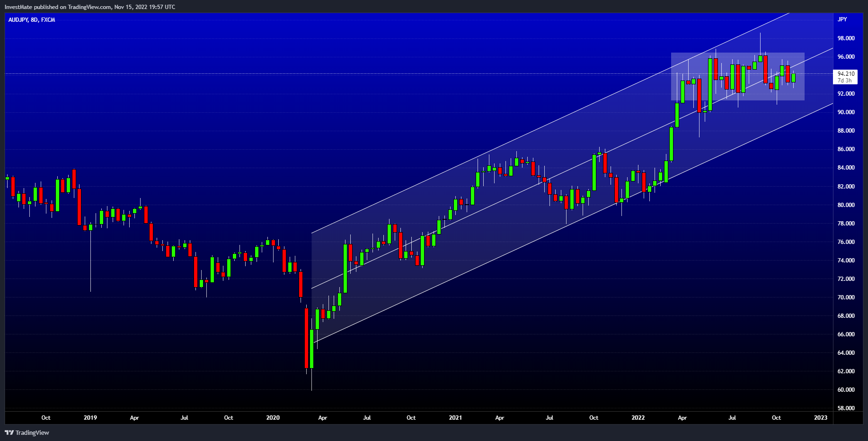Click the 62.000 price axis label

tap(846, 371)
